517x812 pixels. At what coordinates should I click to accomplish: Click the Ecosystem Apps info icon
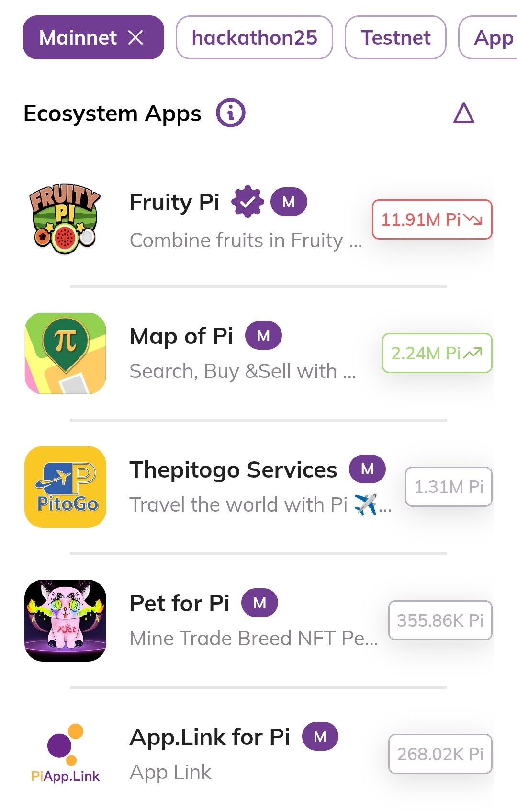(230, 113)
